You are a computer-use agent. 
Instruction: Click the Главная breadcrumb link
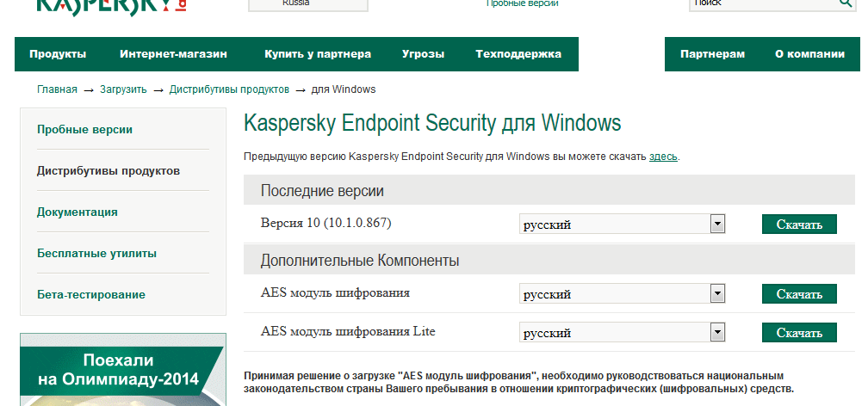[57, 89]
